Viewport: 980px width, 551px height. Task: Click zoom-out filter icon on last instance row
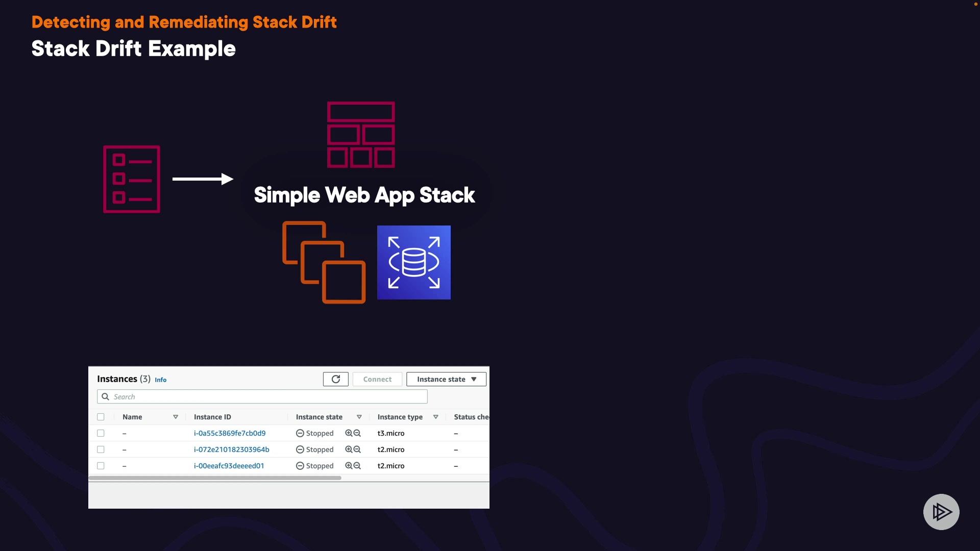(x=357, y=466)
